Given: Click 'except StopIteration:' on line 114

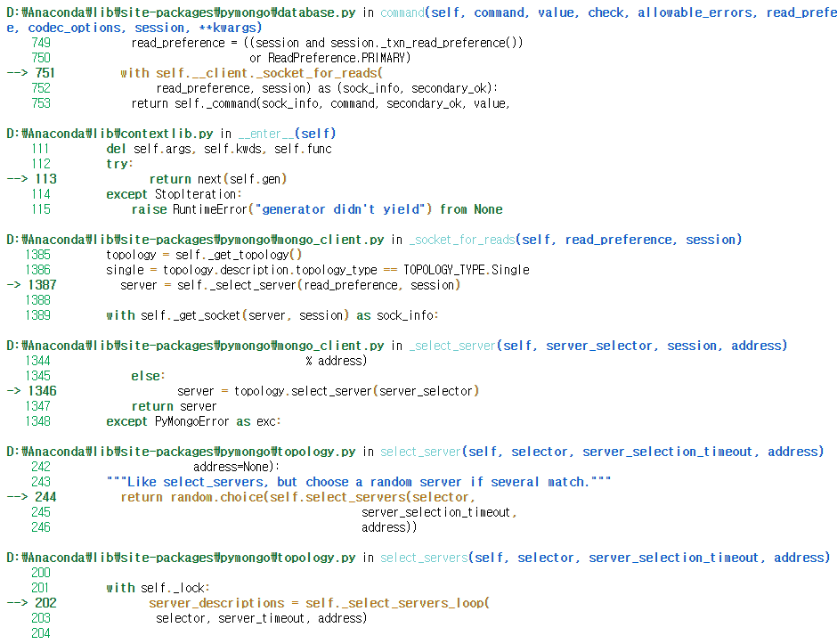Looking at the screenshot, I should pos(174,194).
